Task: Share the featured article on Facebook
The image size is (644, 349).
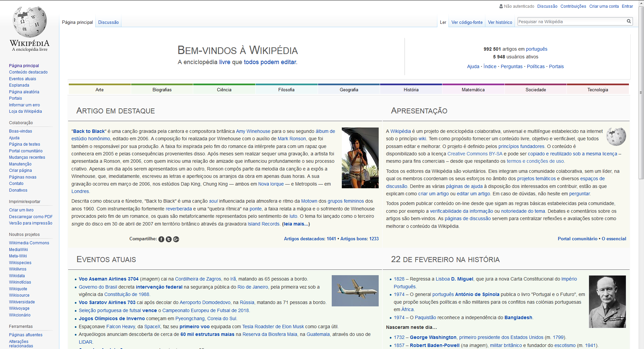Action: tap(161, 239)
